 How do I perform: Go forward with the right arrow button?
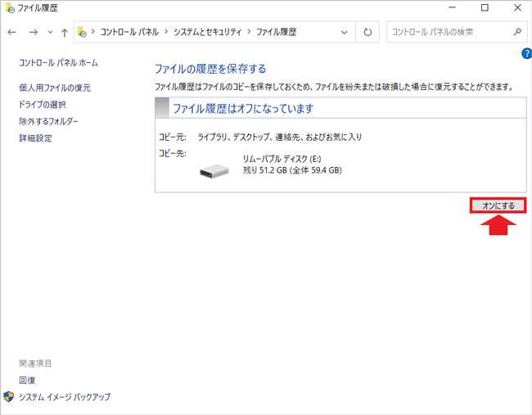(34, 32)
